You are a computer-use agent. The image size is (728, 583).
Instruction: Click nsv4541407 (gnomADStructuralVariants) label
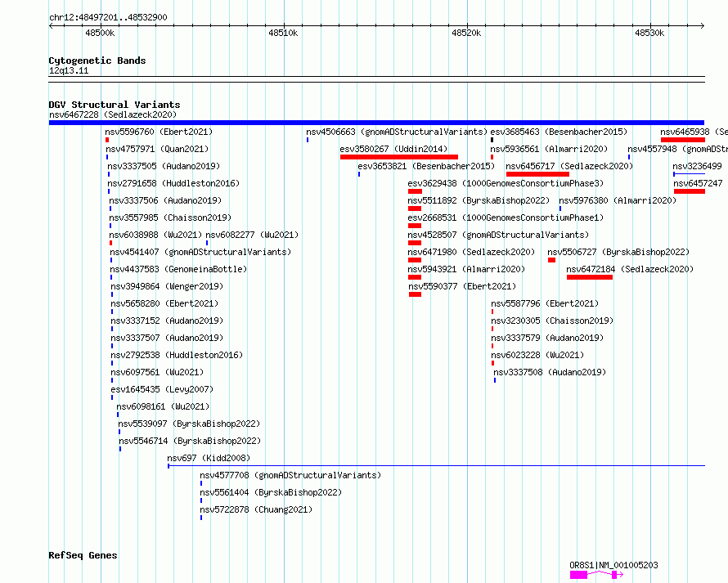200,252
